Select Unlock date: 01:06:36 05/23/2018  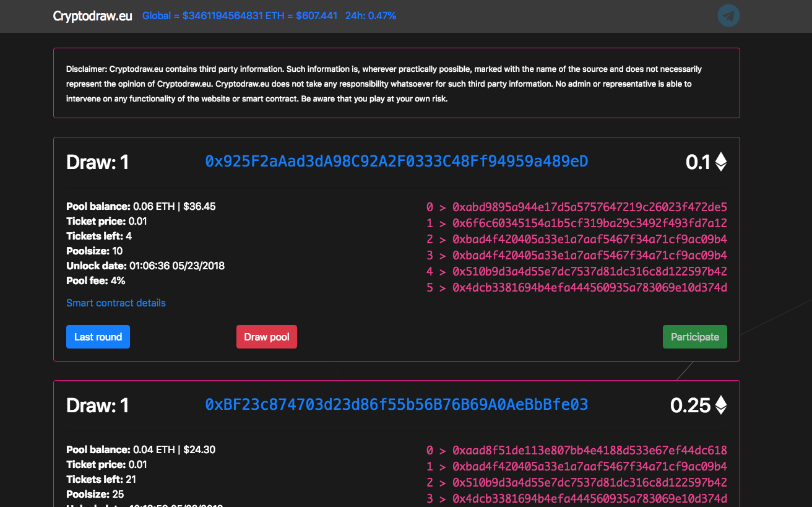[x=145, y=266]
